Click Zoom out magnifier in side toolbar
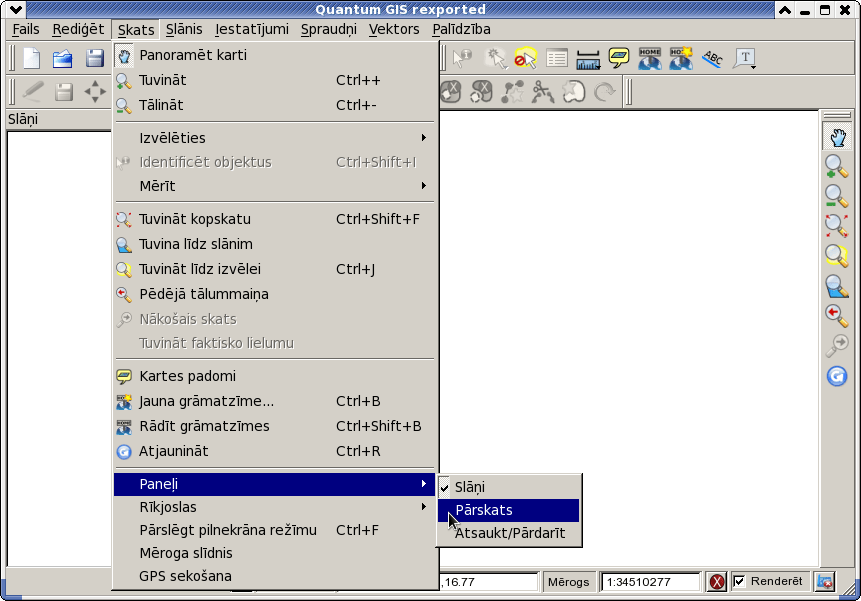The image size is (861, 601). [836, 196]
